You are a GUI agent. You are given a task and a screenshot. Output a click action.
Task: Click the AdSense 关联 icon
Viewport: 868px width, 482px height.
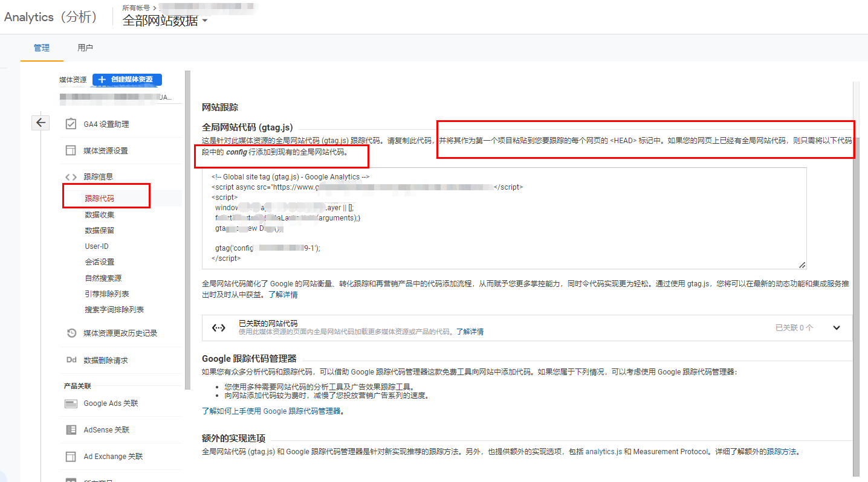[x=71, y=430]
